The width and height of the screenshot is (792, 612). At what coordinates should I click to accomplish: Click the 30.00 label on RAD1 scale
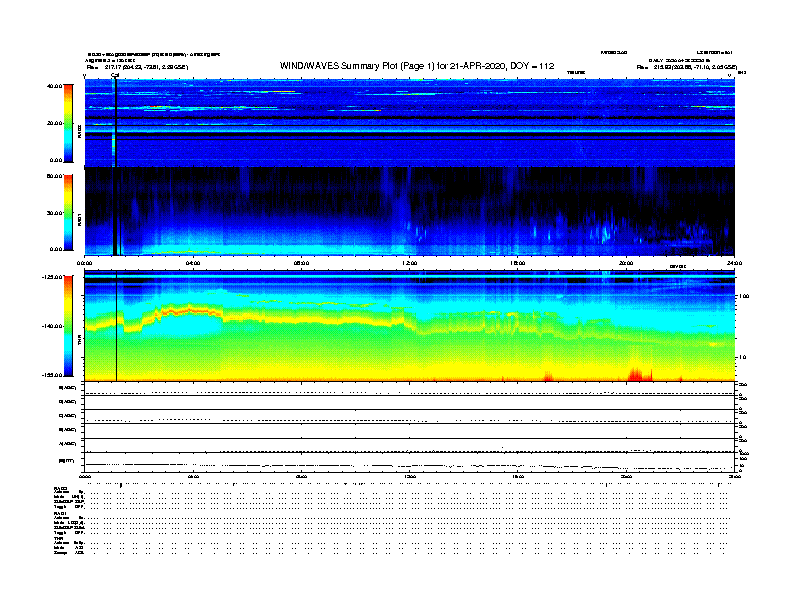click(54, 213)
